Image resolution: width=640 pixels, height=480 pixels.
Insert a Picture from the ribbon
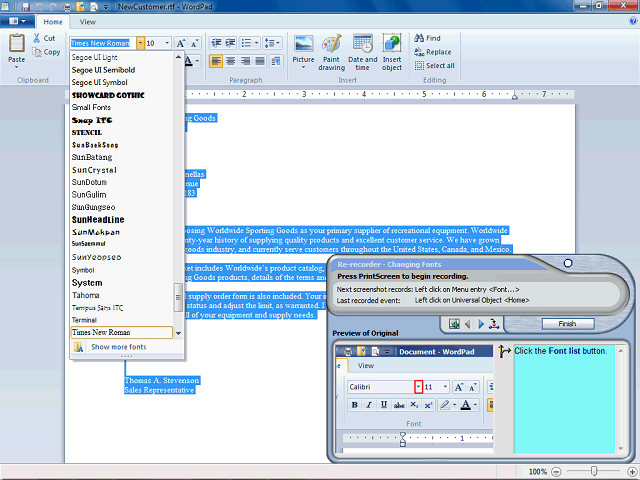coord(303,48)
